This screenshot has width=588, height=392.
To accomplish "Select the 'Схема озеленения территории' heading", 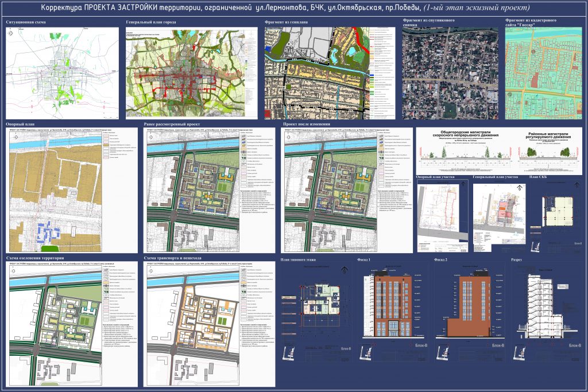I will pyautogui.click(x=35, y=258).
